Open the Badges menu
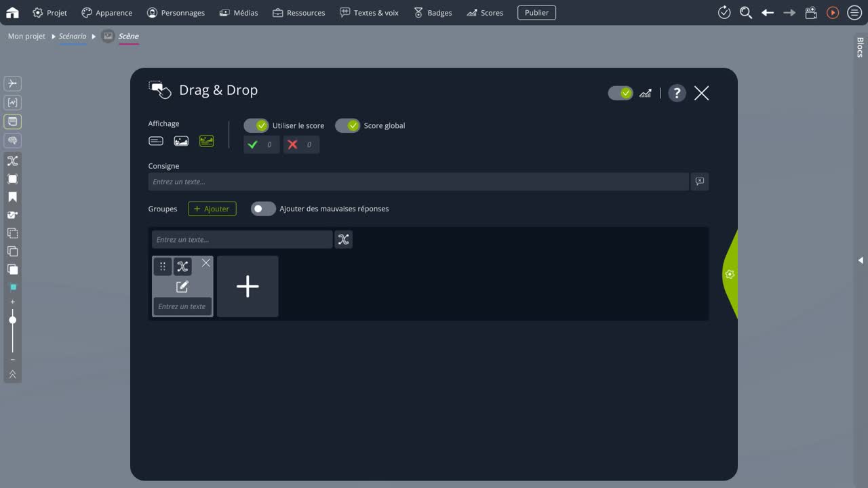This screenshot has height=488, width=868. coord(433,12)
